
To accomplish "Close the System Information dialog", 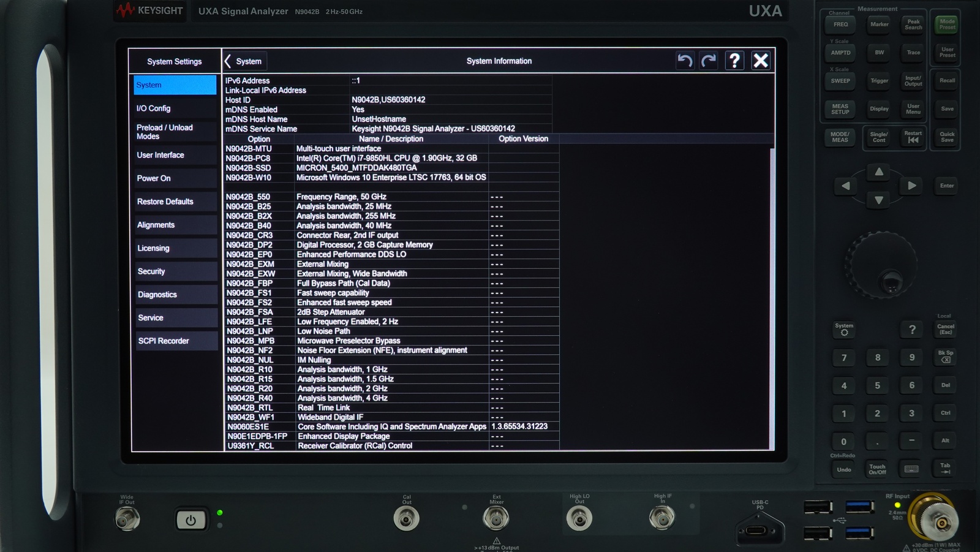I will tap(760, 61).
